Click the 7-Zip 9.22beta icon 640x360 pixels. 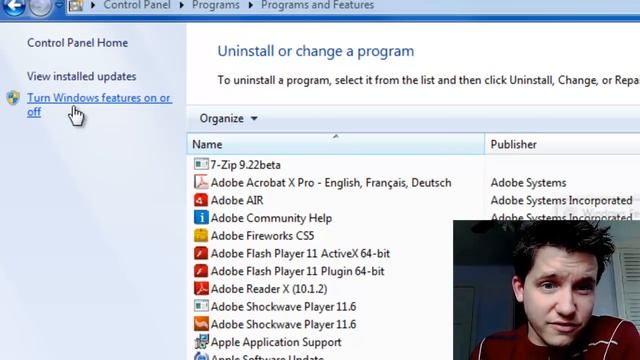[201, 164]
